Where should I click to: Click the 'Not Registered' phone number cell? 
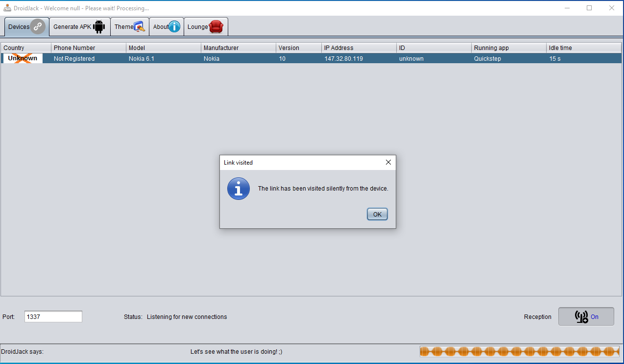click(89, 58)
